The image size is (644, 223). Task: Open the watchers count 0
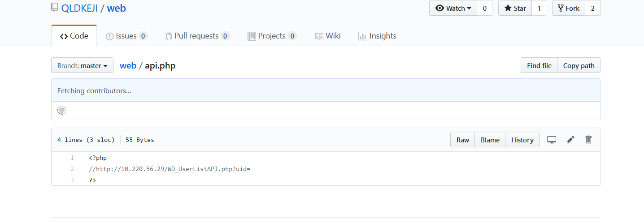tap(484, 8)
